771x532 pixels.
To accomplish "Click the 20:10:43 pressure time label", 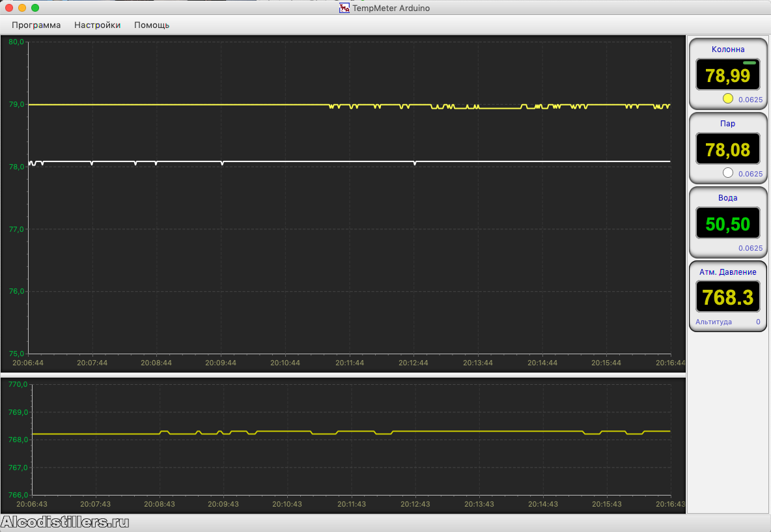I will [287, 504].
